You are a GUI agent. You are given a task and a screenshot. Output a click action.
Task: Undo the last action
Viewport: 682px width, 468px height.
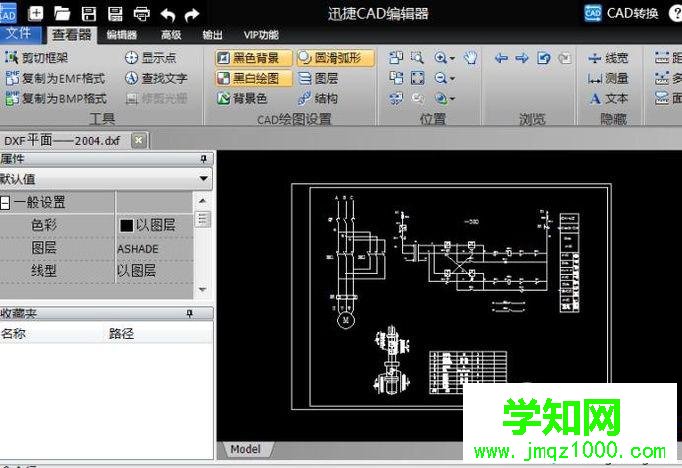pos(168,15)
